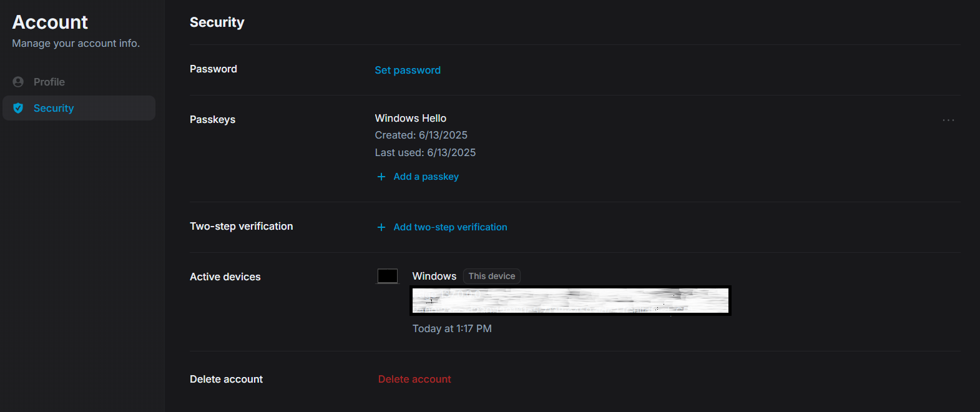This screenshot has height=412, width=980.
Task: Open the Profile section
Action: 49,82
